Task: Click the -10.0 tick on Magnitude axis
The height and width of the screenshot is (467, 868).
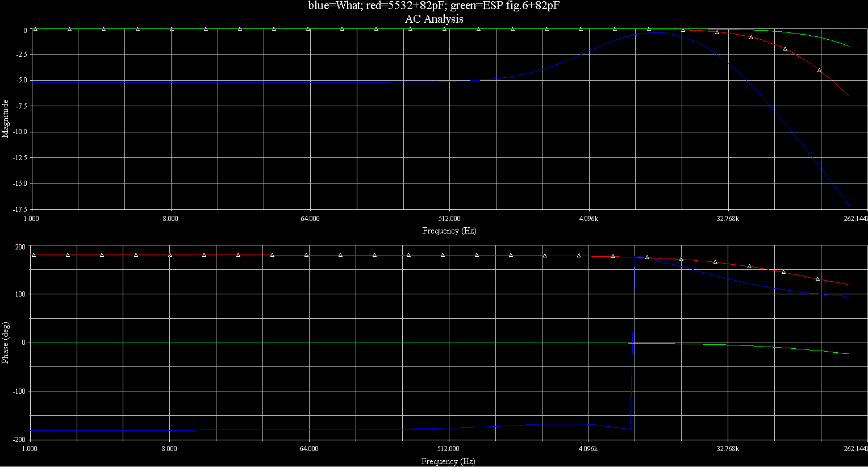Action: [x=19, y=132]
